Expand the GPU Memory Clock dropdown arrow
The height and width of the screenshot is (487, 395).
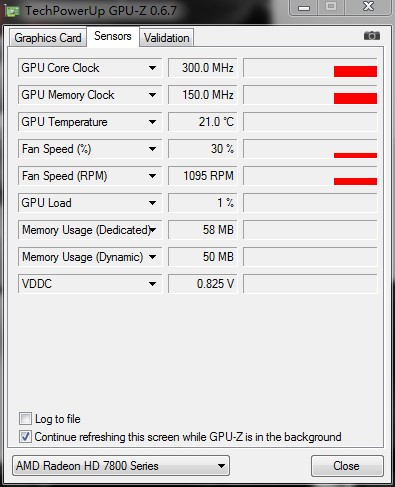[x=152, y=95]
